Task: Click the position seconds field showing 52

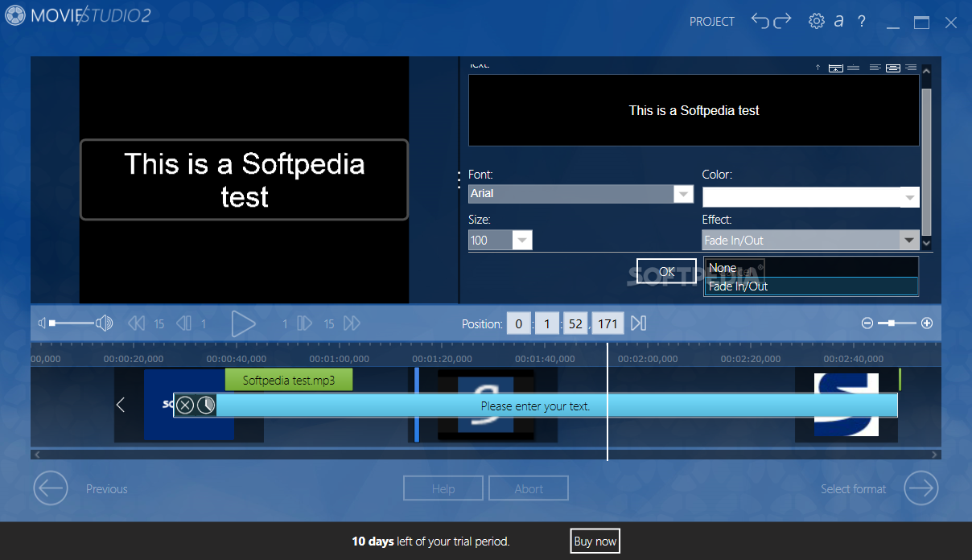Action: (x=575, y=324)
